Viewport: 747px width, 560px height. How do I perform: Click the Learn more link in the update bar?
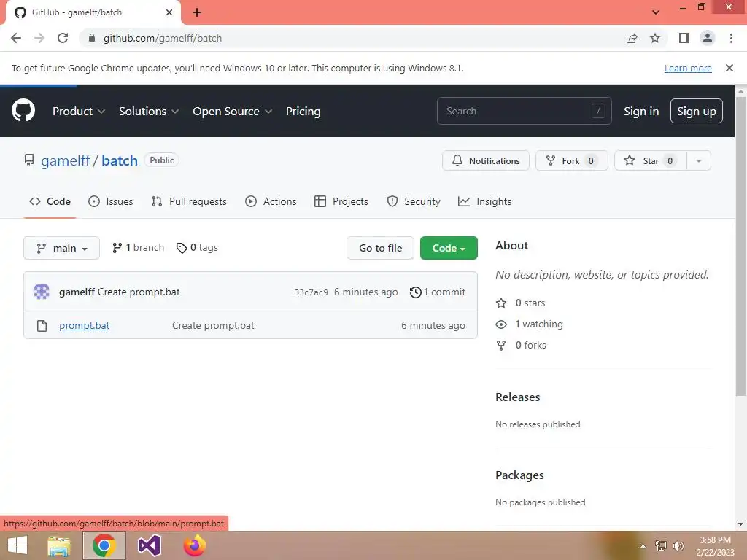click(688, 68)
